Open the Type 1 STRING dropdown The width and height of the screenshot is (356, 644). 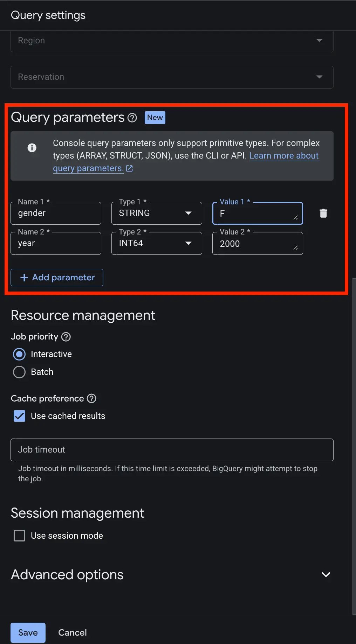tap(157, 213)
